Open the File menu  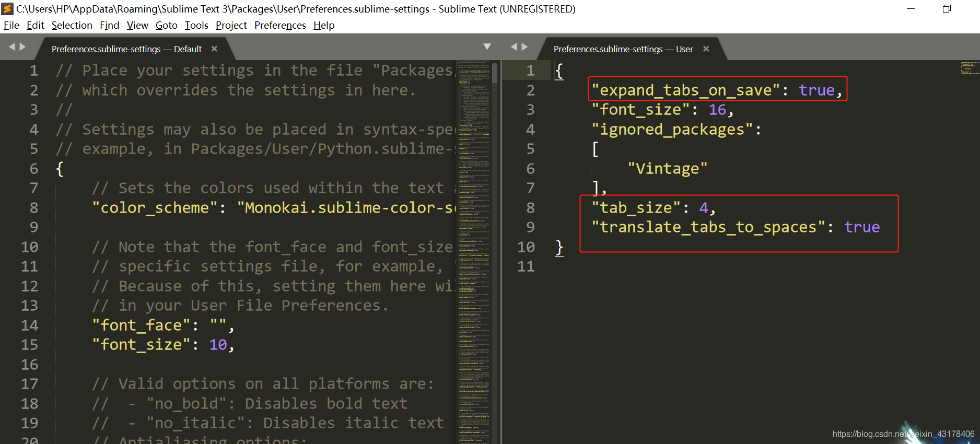(x=11, y=25)
